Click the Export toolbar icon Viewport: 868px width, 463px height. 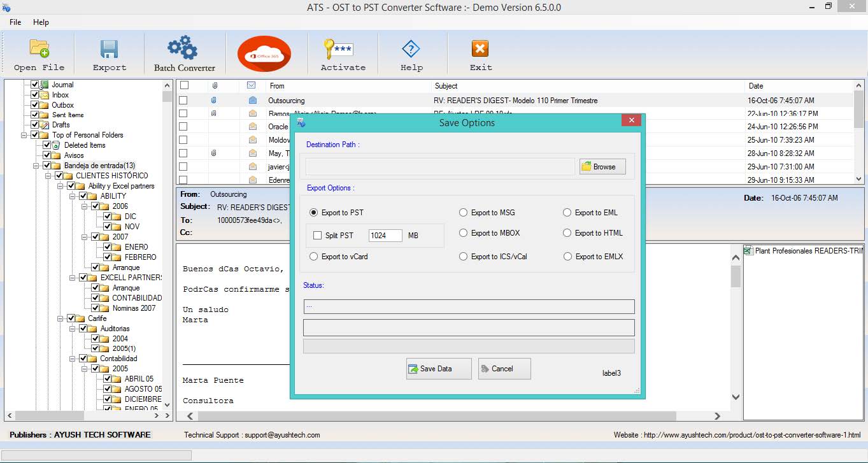click(109, 53)
